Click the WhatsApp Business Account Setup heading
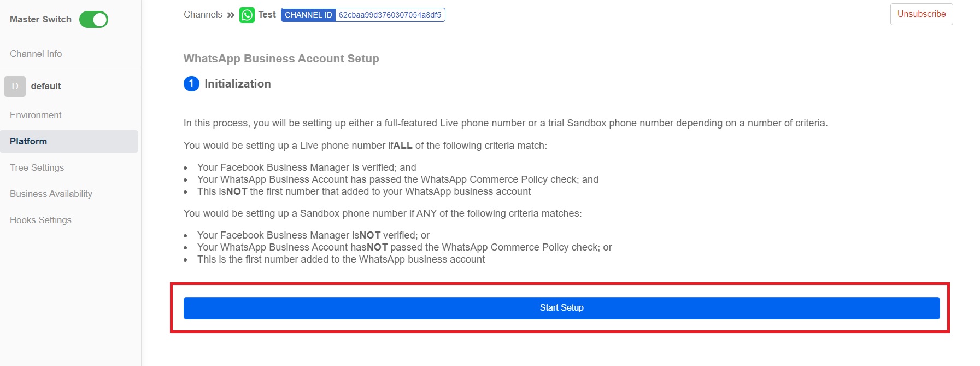 click(x=281, y=59)
